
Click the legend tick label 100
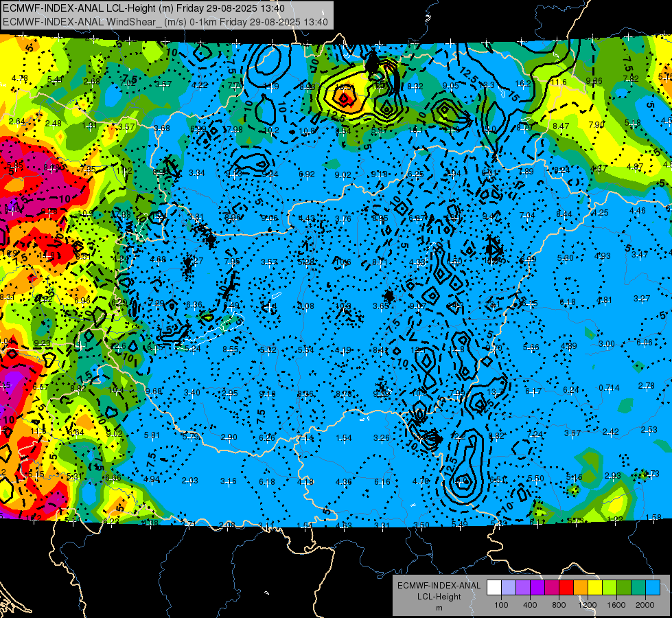501,605
